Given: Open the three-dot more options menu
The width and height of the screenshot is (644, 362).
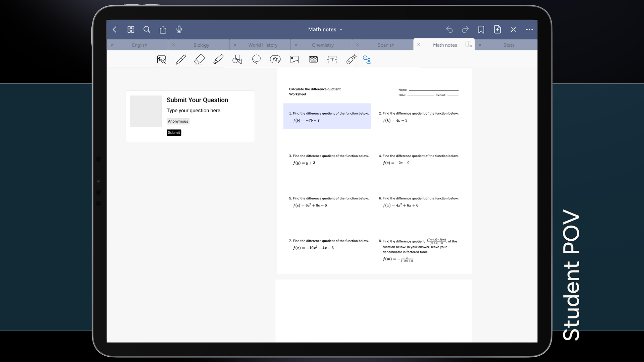Looking at the screenshot, I should coord(529,29).
